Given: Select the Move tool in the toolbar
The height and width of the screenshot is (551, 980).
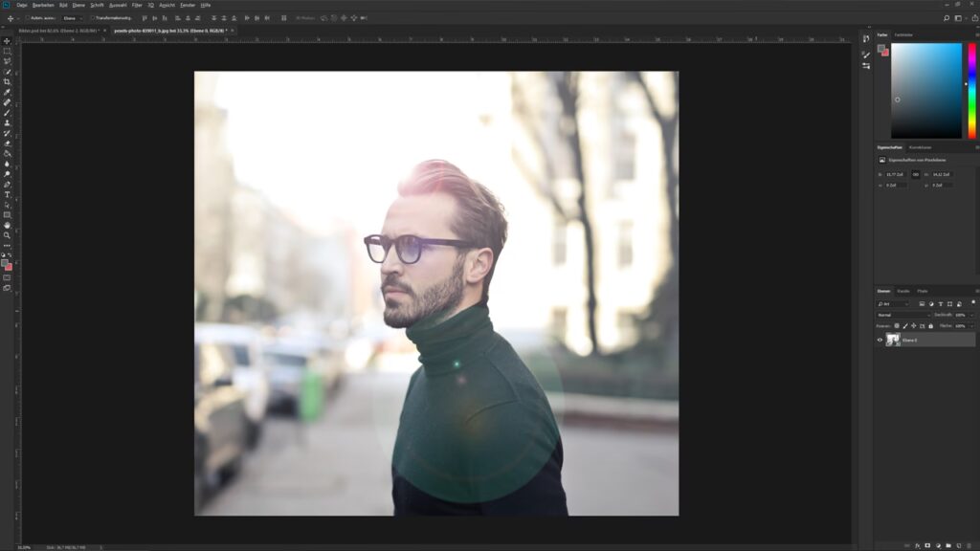Looking at the screenshot, I should tap(7, 41).
